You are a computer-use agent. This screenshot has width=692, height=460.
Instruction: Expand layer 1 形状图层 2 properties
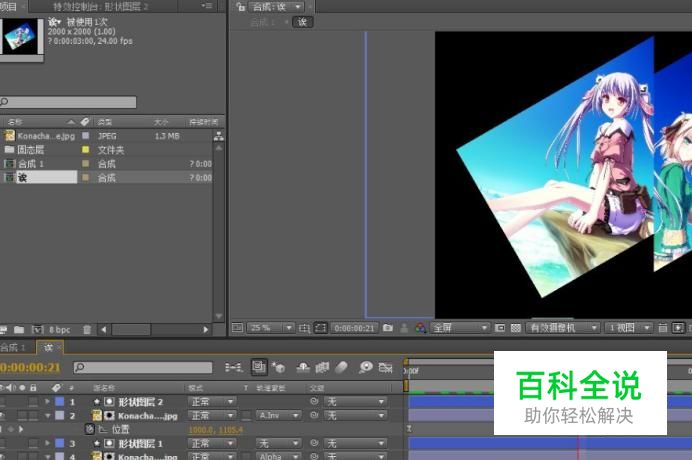coord(47,402)
